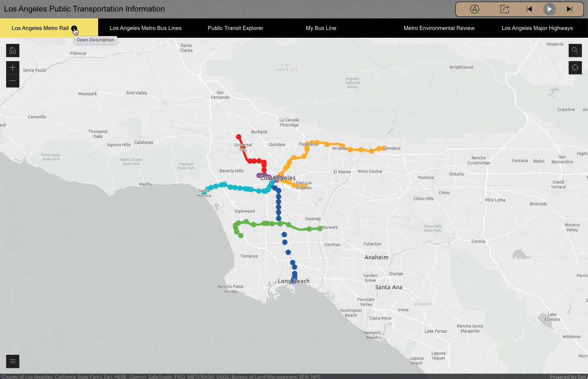Click the Santa Paula label on the map
This screenshot has height=379, width=588.
pos(34,70)
